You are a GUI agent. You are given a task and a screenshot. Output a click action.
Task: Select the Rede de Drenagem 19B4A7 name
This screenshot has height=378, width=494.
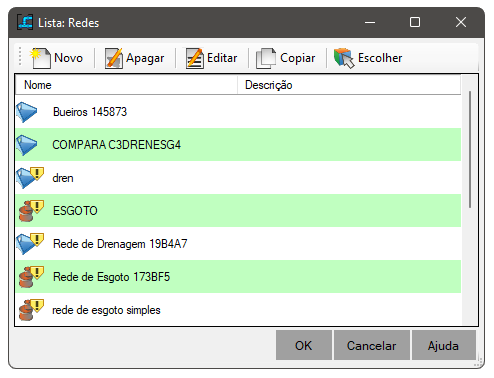[x=120, y=244]
